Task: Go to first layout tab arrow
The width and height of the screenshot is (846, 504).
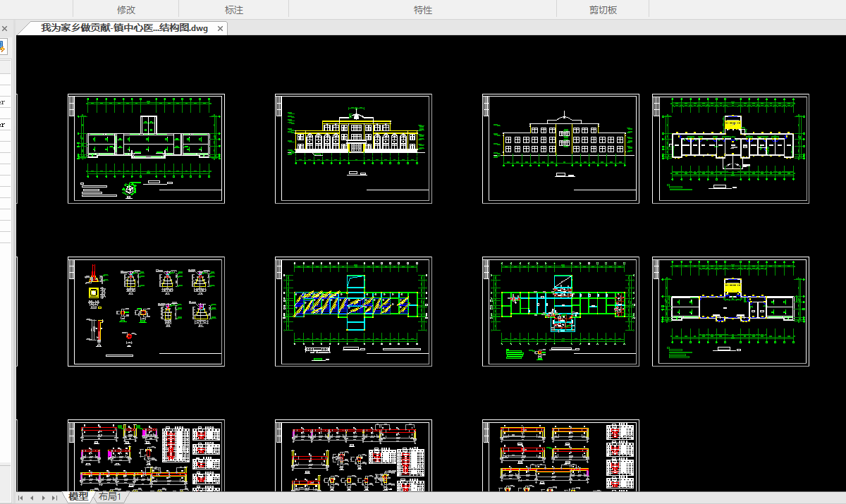Action: (21, 498)
